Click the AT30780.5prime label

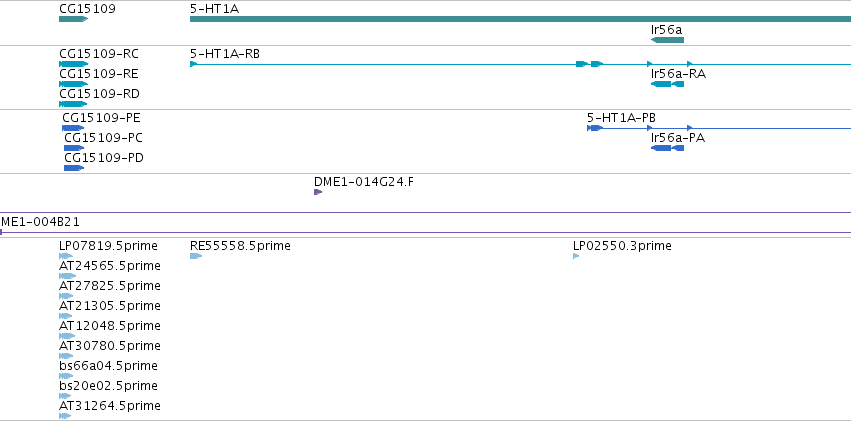pos(110,347)
